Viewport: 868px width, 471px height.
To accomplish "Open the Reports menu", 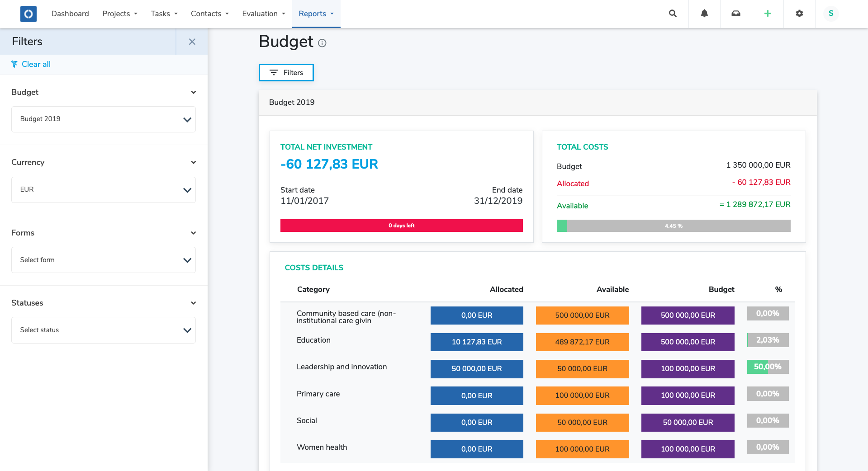I will click(x=316, y=14).
